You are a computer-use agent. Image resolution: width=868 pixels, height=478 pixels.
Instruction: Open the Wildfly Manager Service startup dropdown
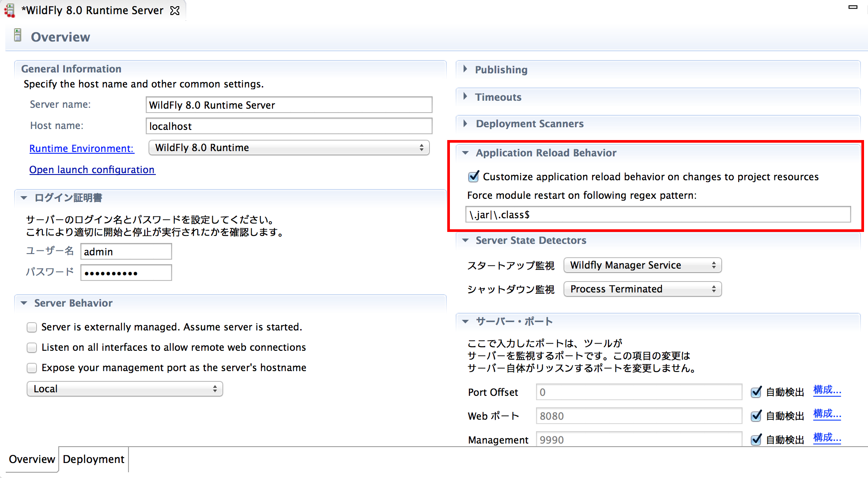[x=643, y=265]
